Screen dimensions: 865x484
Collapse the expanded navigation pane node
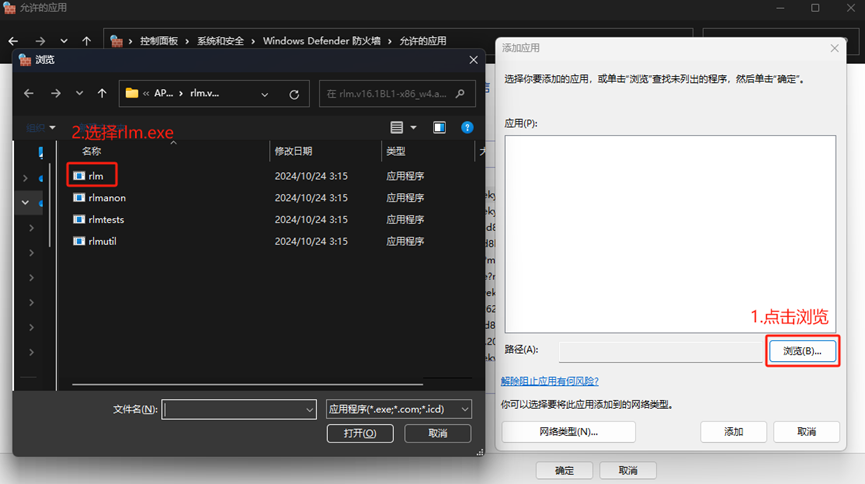(x=25, y=203)
